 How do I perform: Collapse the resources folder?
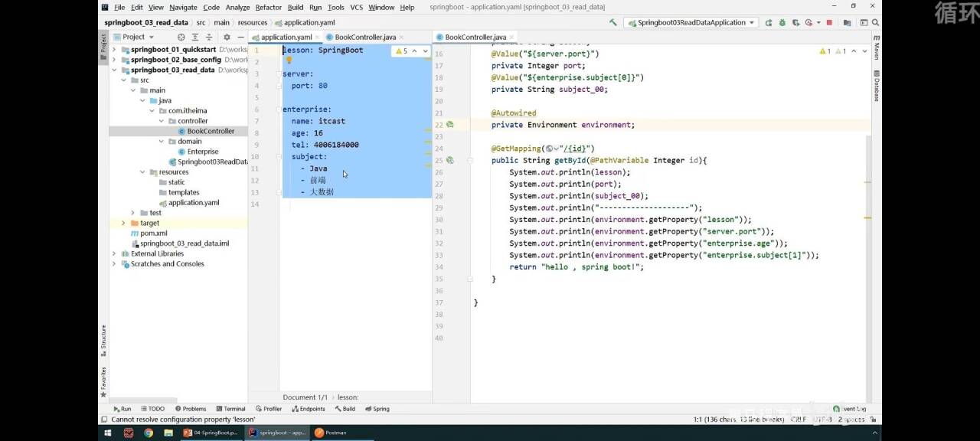point(142,172)
